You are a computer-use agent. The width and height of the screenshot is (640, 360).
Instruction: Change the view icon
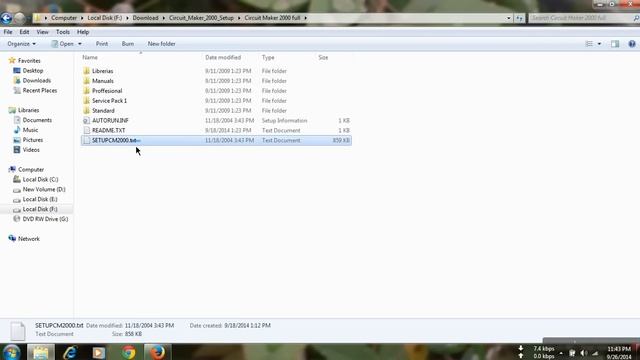tap(589, 44)
